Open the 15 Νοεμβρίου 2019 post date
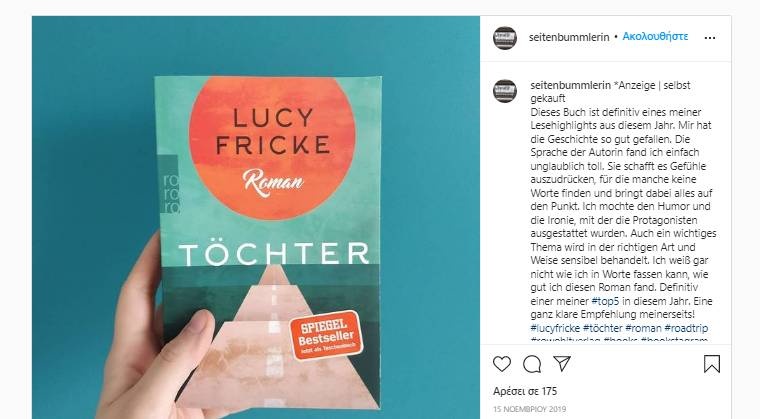Viewport: 760px width, 419px height. click(x=529, y=409)
